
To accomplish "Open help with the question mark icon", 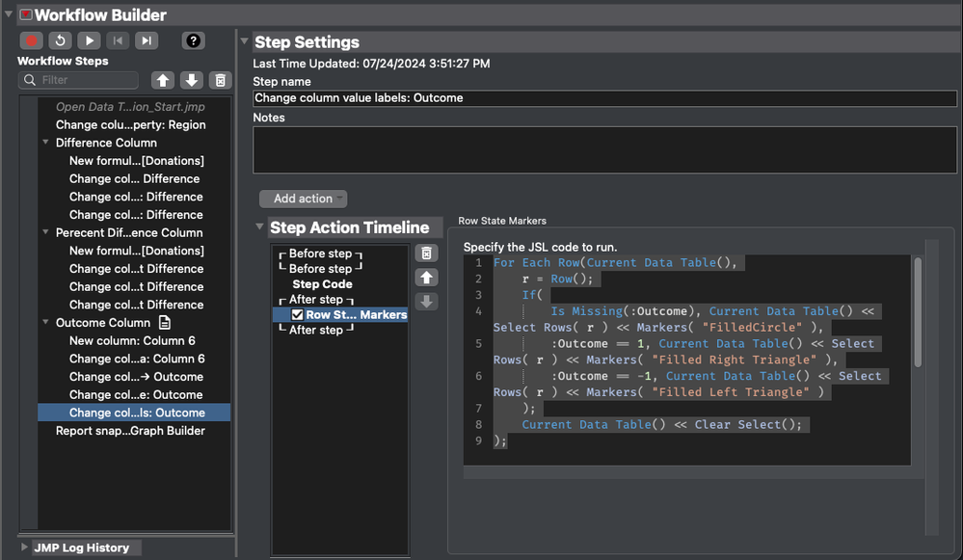I will point(194,40).
